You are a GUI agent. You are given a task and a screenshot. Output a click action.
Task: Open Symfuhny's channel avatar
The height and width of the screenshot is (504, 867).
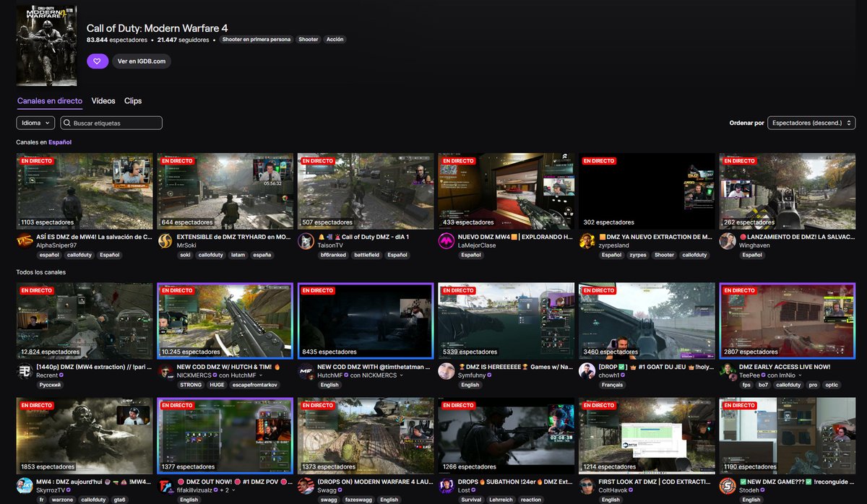[447, 371]
